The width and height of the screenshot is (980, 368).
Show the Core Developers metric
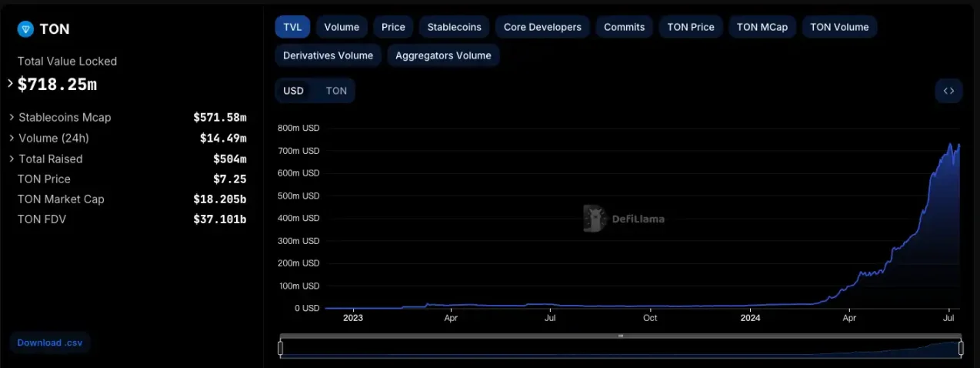(542, 27)
